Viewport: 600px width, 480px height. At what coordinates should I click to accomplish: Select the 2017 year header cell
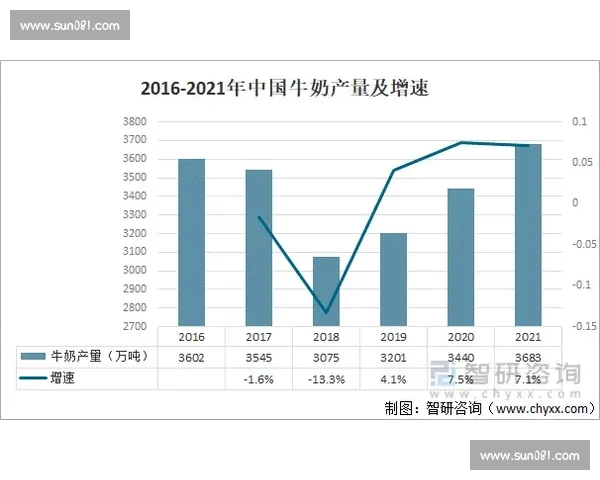[x=259, y=337]
